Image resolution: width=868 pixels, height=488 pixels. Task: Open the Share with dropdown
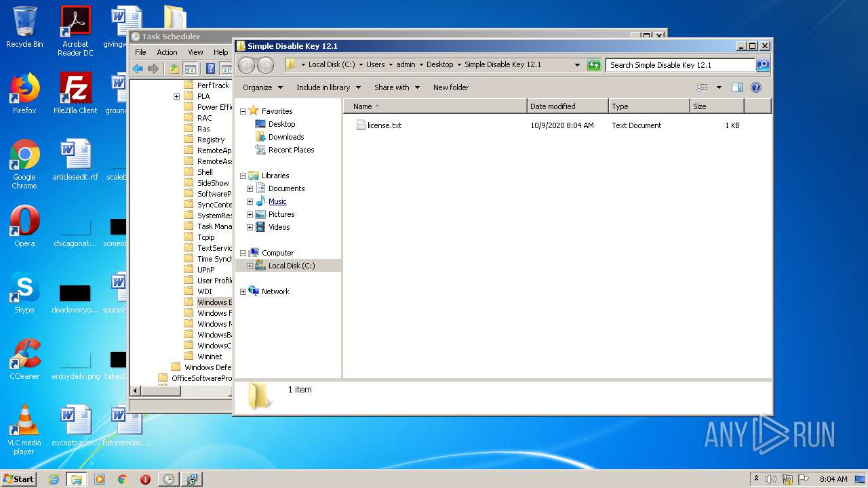tap(397, 87)
